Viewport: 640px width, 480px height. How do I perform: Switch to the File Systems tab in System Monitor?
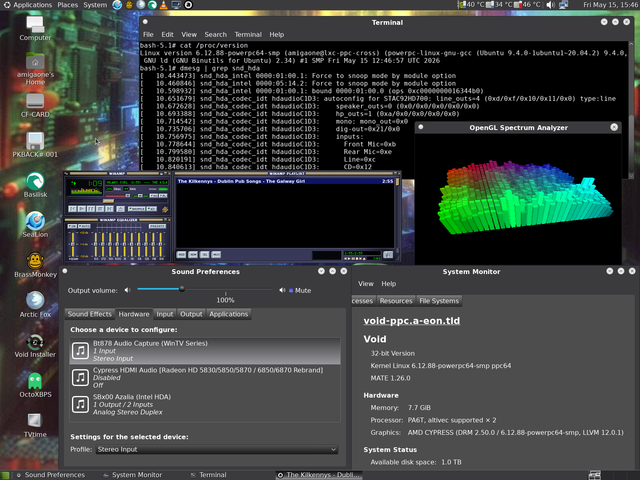click(x=439, y=301)
